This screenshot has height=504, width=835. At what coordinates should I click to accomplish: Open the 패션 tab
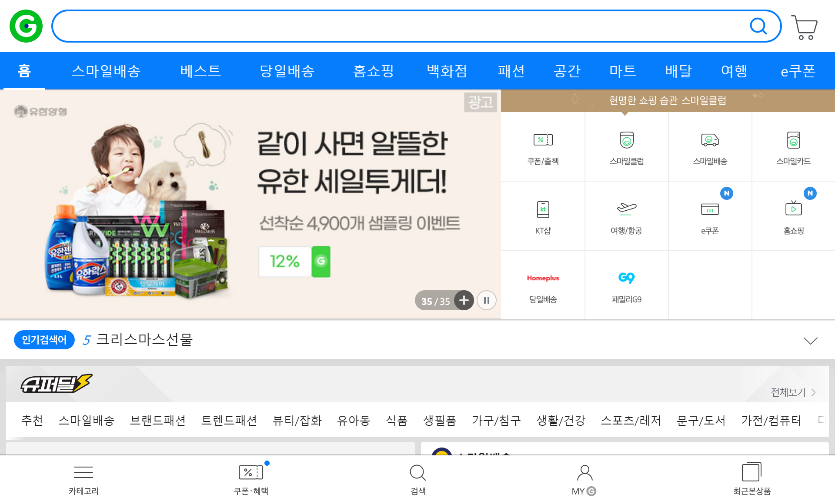(x=511, y=71)
